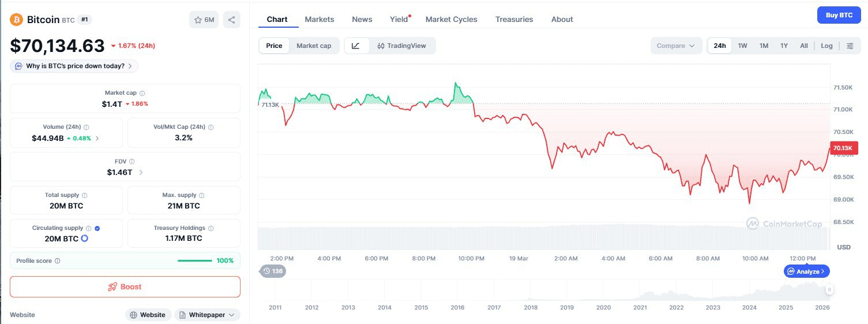Viewport: 868px width, 324px height.
Task: Click the Market cap info icon
Action: pyautogui.click(x=142, y=93)
